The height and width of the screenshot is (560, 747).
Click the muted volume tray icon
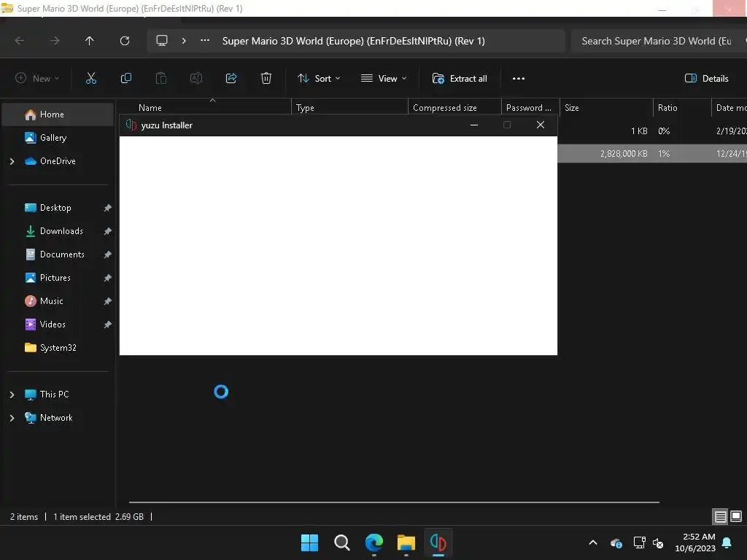tap(659, 542)
